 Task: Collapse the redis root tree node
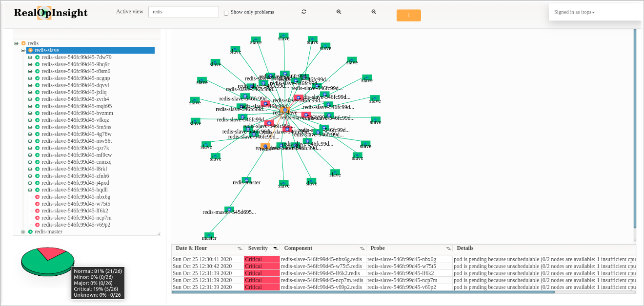[16, 43]
